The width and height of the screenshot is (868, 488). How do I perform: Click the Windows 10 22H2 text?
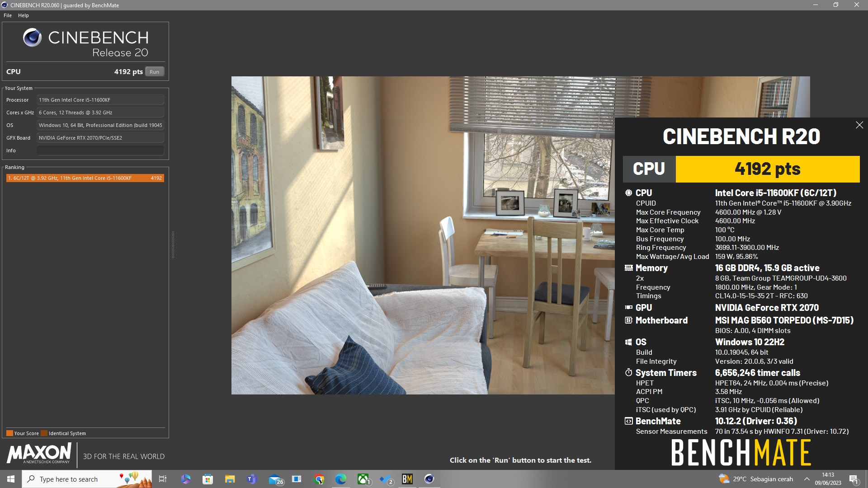(750, 342)
